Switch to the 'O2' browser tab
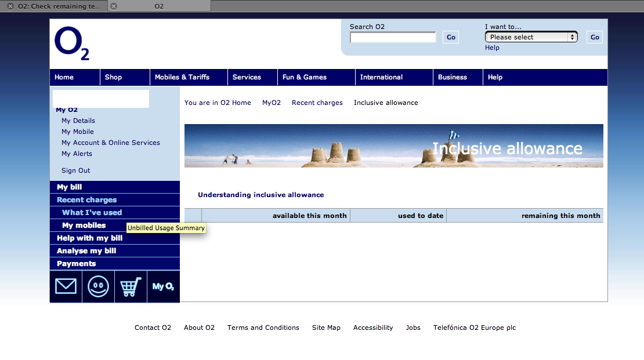Screen dimensions: 644x360 coord(159,6)
